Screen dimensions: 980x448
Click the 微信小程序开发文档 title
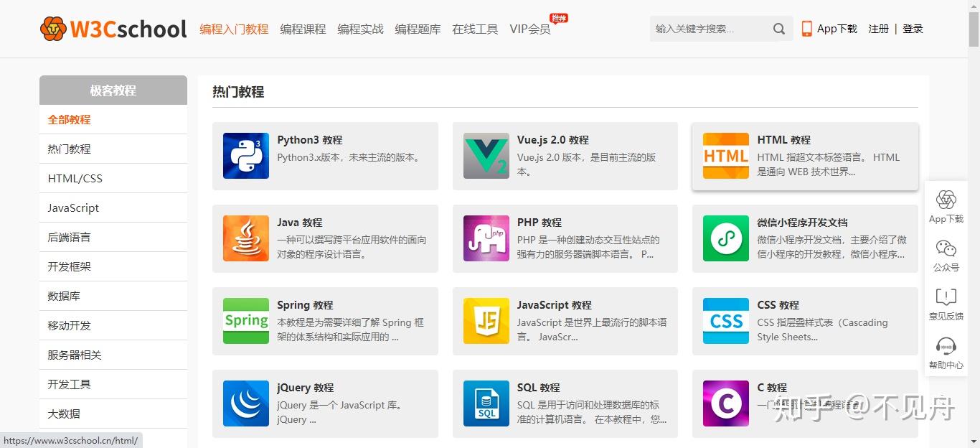coord(803,223)
